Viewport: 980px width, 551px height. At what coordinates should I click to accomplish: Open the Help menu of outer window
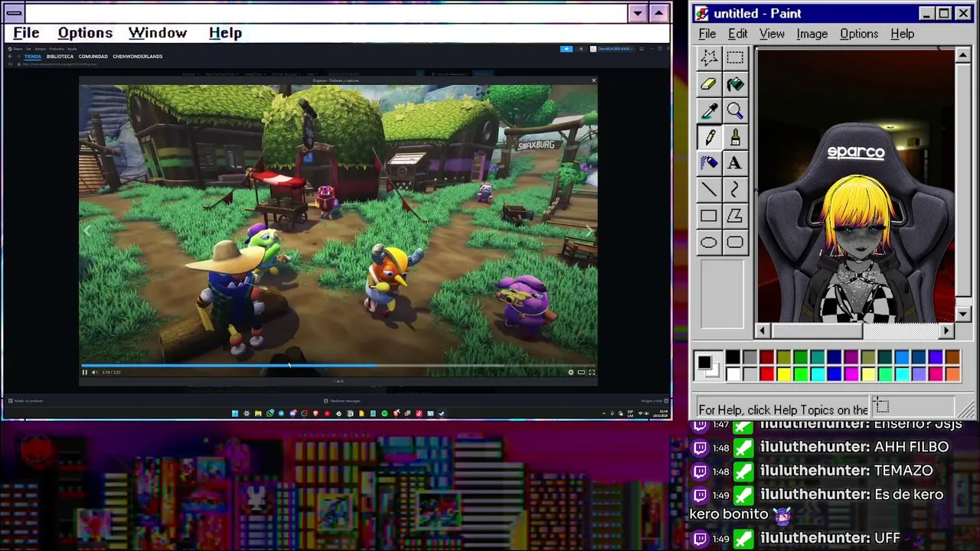point(225,33)
